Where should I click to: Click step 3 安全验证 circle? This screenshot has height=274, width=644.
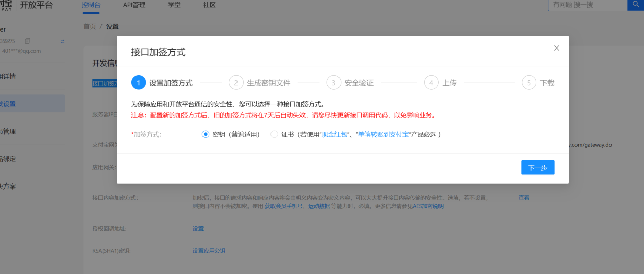click(333, 83)
